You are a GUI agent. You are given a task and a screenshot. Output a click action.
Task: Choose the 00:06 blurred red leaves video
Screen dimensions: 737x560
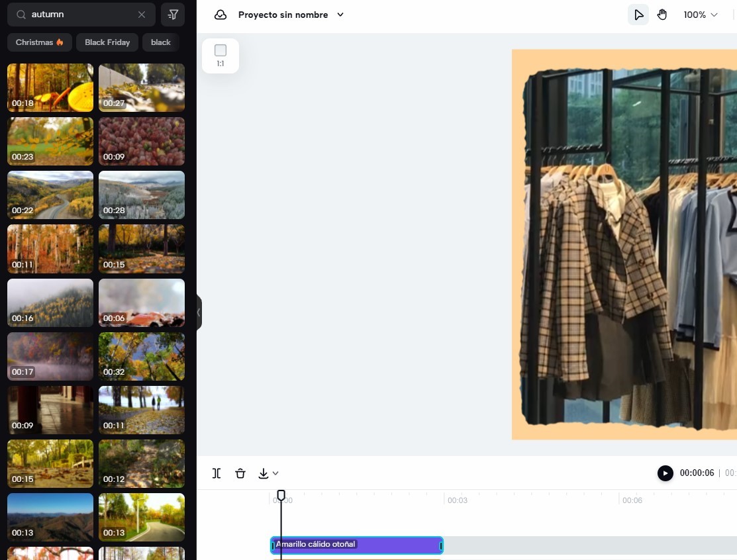point(142,303)
